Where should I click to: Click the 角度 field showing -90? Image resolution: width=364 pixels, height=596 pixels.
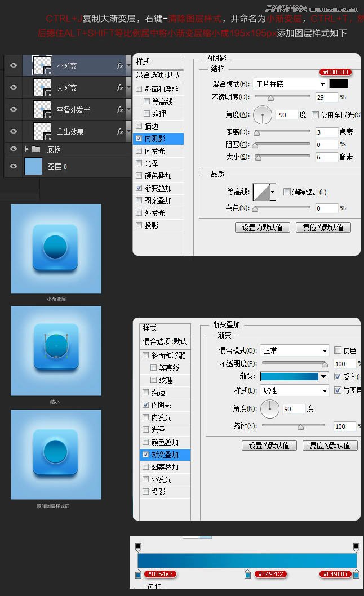(x=286, y=115)
